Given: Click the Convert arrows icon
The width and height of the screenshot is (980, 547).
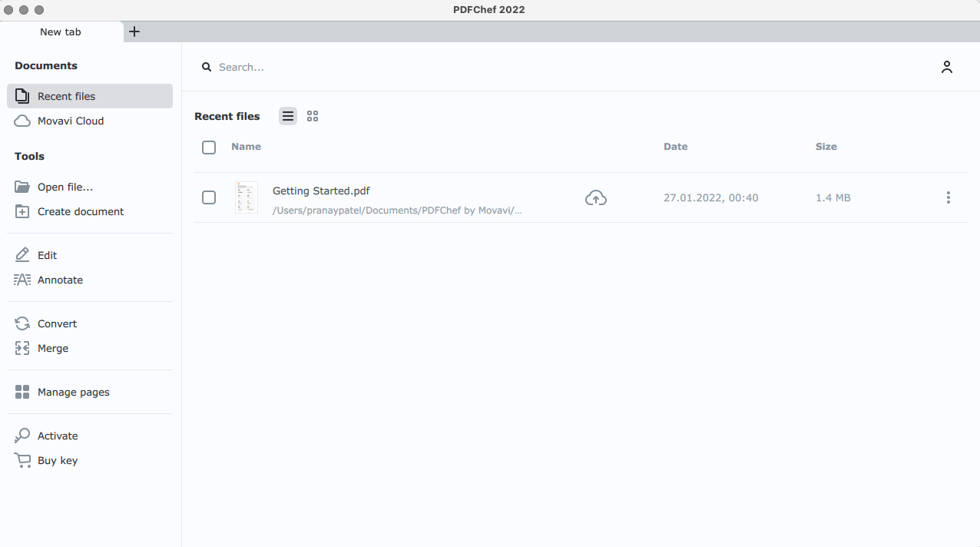Looking at the screenshot, I should (x=22, y=323).
